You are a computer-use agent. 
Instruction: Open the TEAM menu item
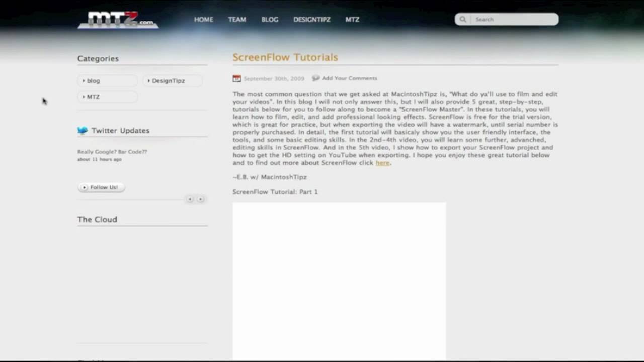coord(237,20)
